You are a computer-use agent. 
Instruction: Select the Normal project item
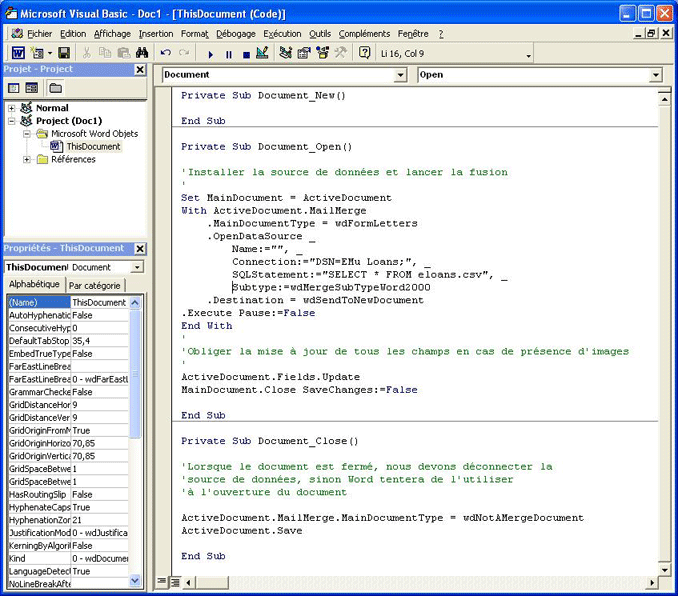click(x=52, y=108)
